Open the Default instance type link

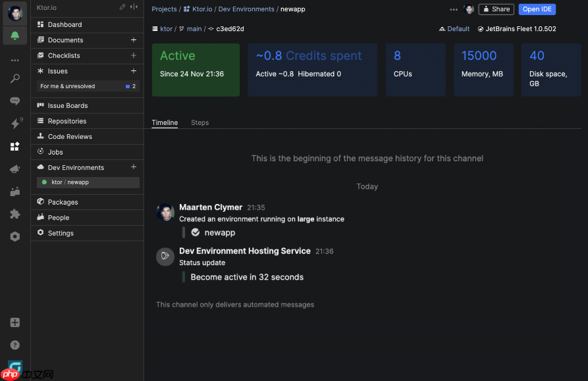coord(454,29)
